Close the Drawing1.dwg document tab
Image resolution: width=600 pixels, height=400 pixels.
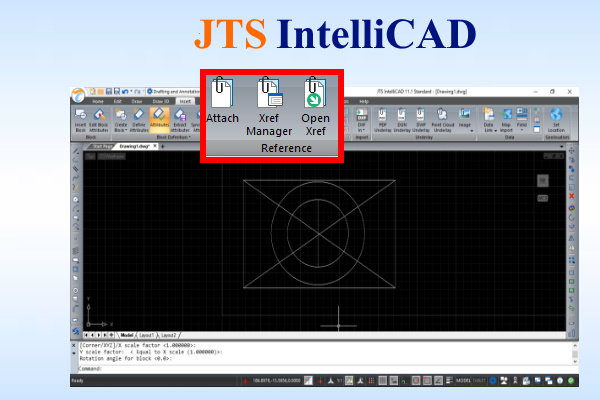[x=155, y=146]
